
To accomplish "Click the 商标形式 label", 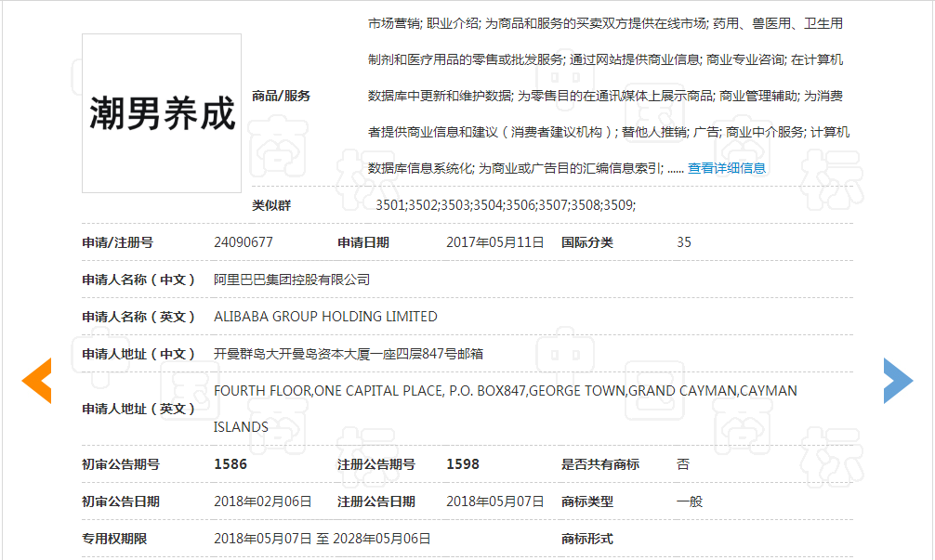I will click(586, 540).
